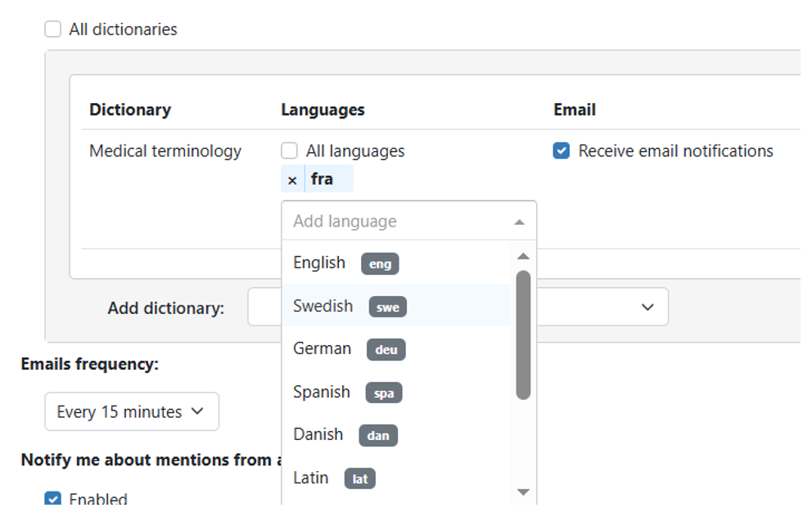The width and height of the screenshot is (812, 530).
Task: Open the Add dictionary dropdown
Action: point(458,307)
